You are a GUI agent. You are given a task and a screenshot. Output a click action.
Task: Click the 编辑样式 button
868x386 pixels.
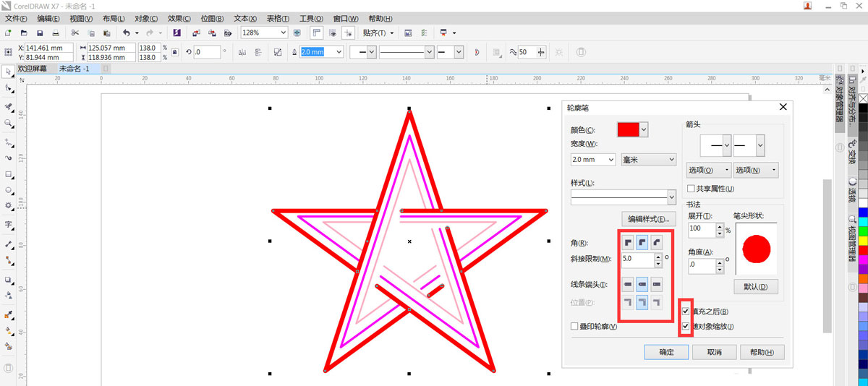coord(648,219)
